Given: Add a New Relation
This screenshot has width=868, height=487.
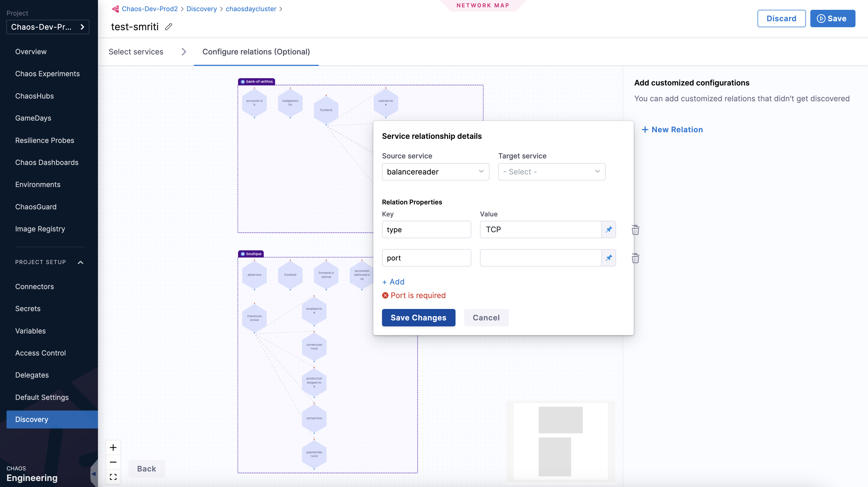Looking at the screenshot, I should (672, 129).
